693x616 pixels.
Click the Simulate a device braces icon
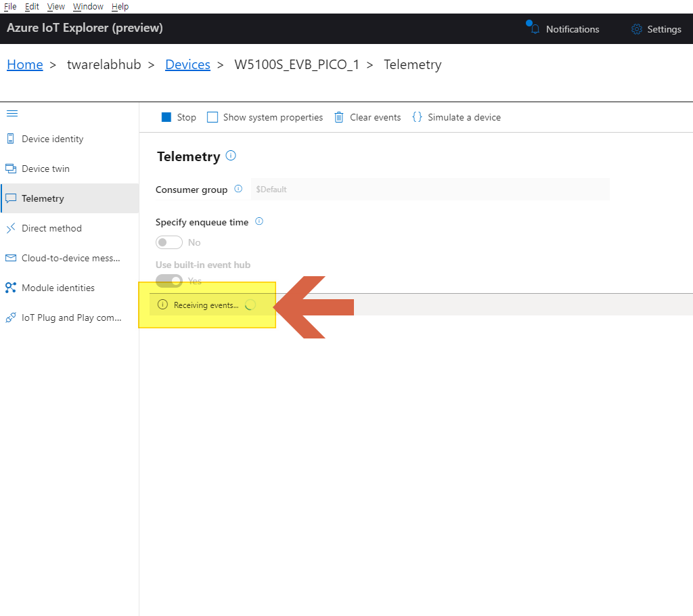coord(417,116)
